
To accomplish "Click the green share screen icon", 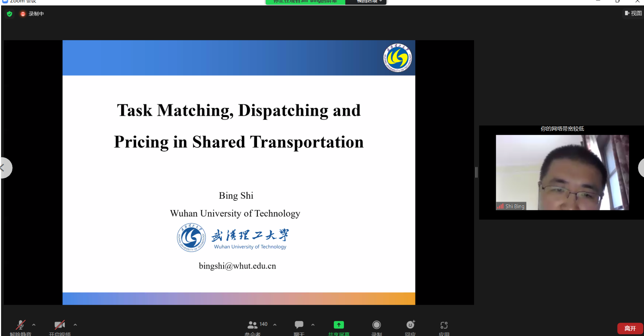I will point(338,325).
